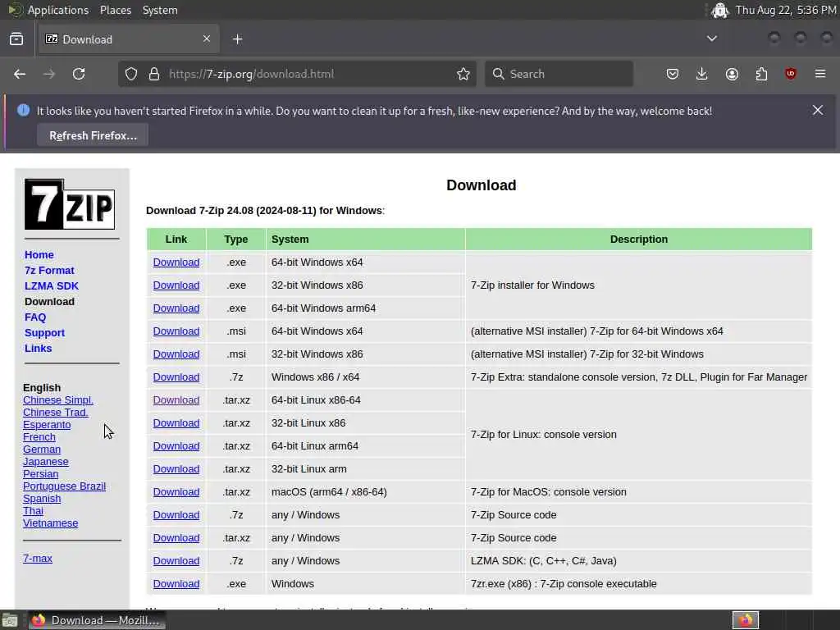Click the clock date Thu Aug 22

[x=786, y=10]
